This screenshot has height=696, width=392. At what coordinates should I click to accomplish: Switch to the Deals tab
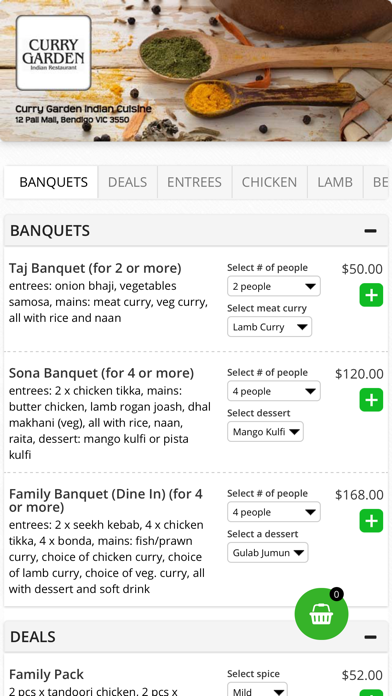(127, 182)
